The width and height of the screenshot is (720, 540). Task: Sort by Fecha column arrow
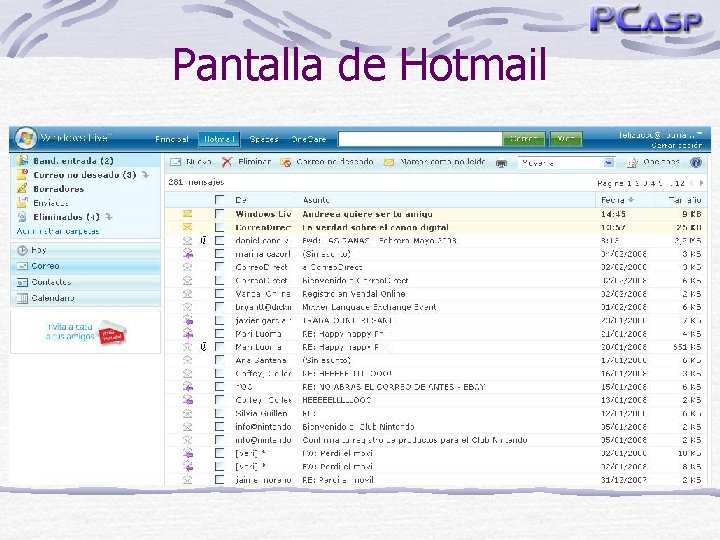coord(631,200)
